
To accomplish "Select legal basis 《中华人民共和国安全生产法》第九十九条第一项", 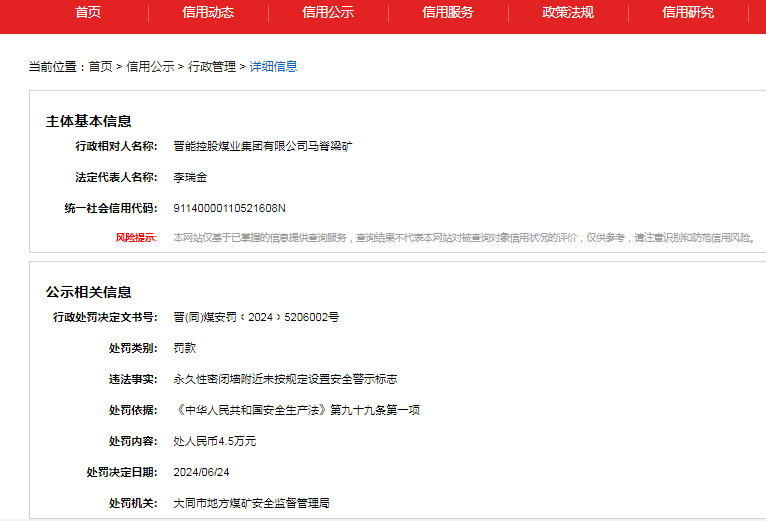I will click(x=297, y=410).
